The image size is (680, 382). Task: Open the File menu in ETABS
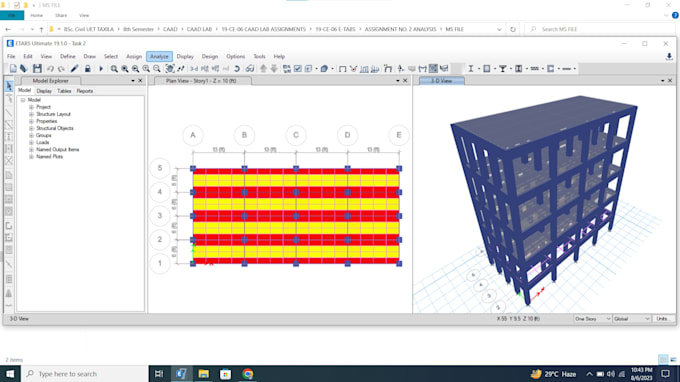click(x=11, y=56)
